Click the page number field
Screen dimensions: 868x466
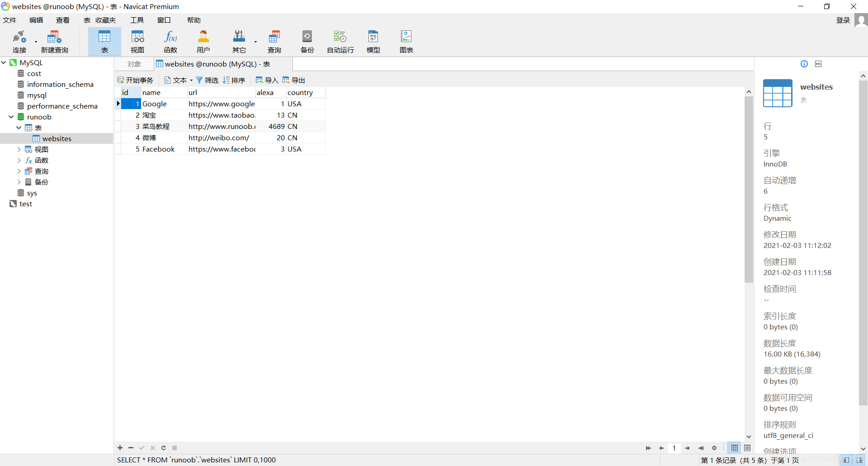click(674, 448)
